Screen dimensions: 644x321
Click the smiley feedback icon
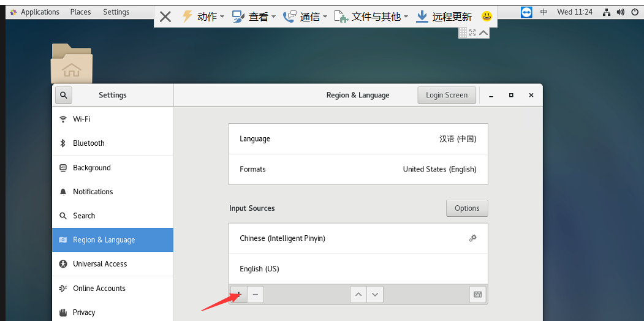tap(487, 17)
